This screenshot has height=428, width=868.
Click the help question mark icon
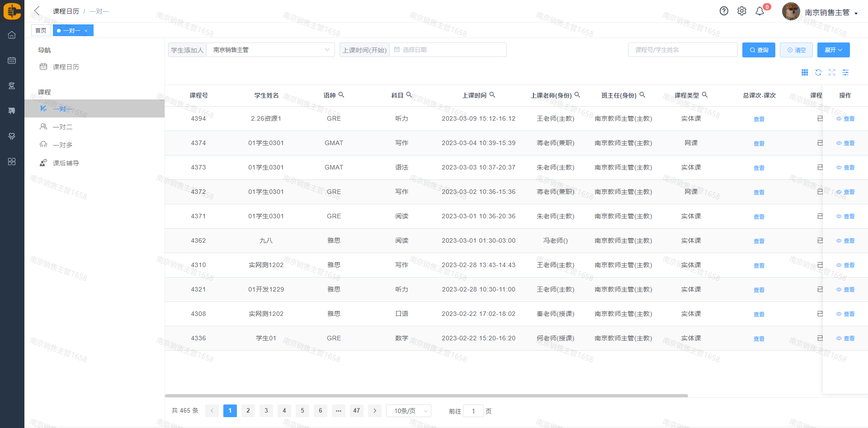click(x=724, y=11)
